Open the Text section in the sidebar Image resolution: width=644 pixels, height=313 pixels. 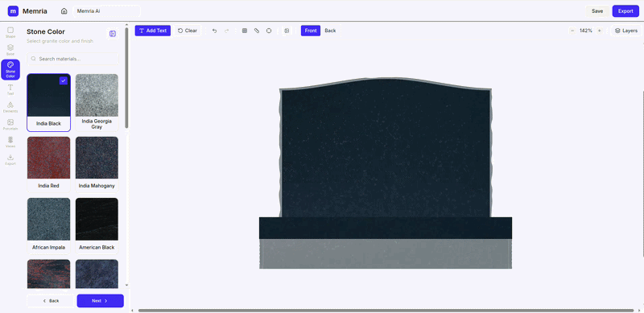pos(10,89)
